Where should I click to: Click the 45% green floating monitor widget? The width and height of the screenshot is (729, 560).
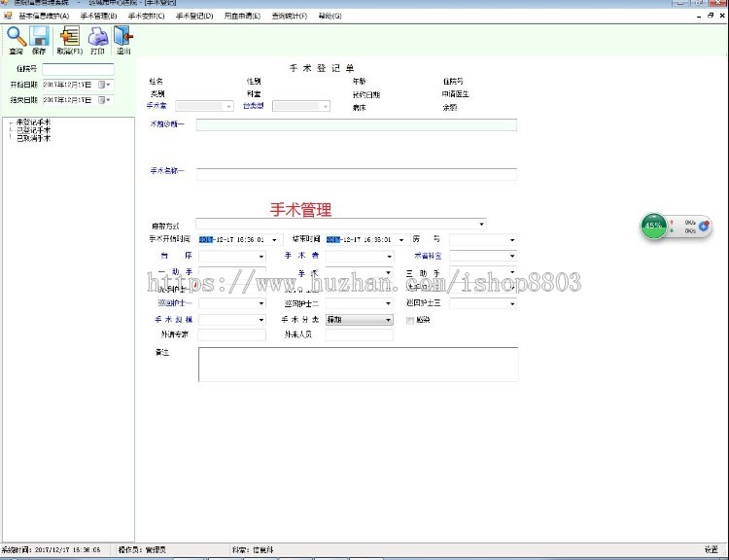[x=653, y=226]
